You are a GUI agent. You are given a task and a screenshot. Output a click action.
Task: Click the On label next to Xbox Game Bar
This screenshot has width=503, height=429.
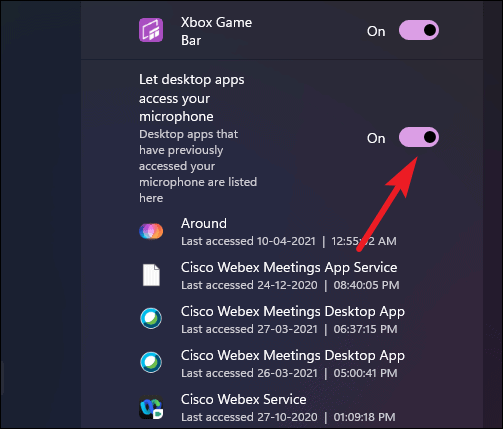pos(376,31)
